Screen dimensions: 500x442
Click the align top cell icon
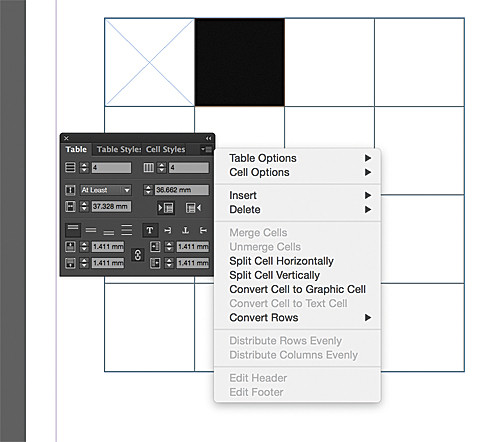click(x=73, y=230)
